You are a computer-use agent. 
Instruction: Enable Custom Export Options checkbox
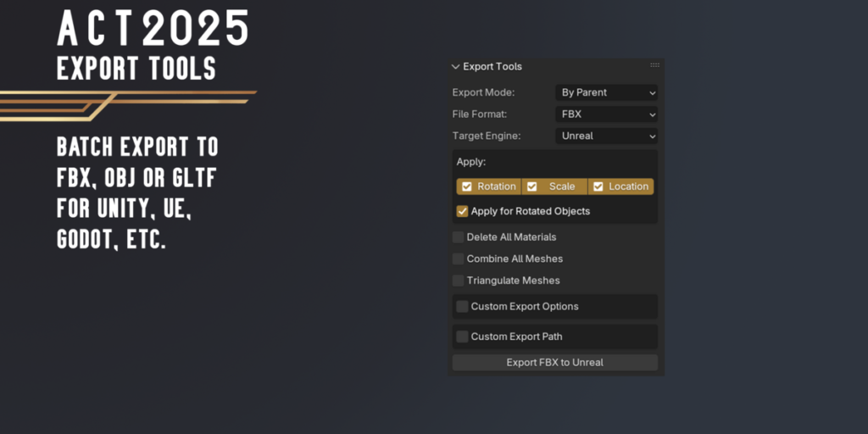tap(463, 307)
